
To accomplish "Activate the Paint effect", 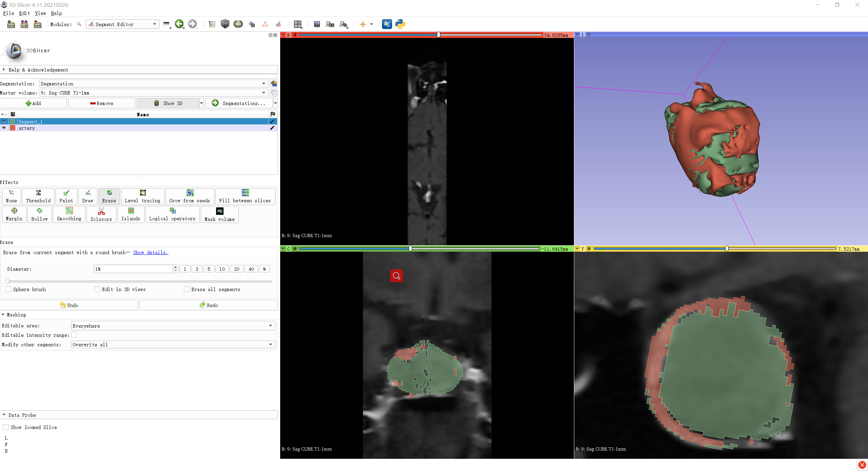I will (x=66, y=196).
